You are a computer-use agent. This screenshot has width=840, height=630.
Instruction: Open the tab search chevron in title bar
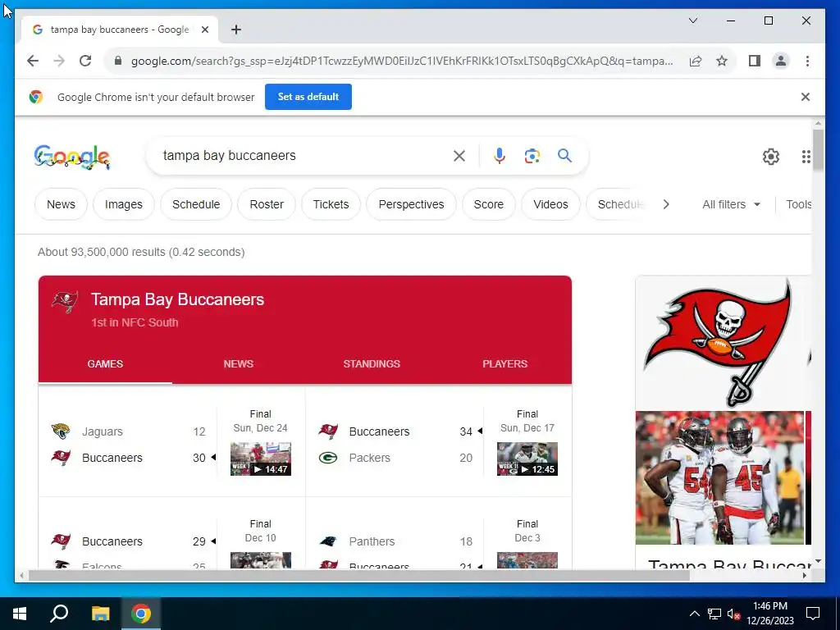pyautogui.click(x=692, y=21)
